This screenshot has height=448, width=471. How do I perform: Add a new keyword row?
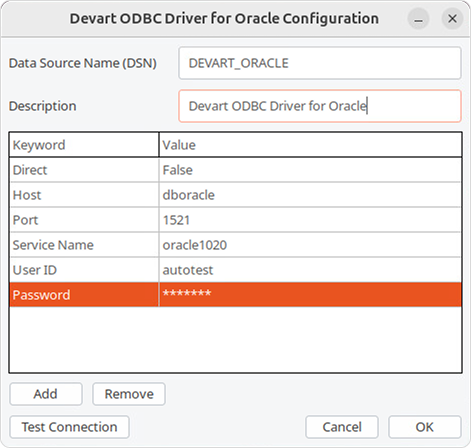click(46, 394)
